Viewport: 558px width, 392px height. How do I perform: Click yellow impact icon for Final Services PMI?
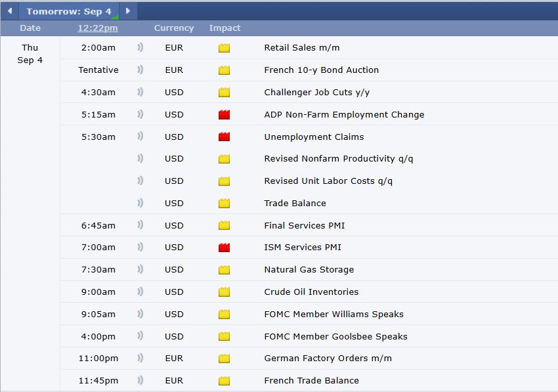(x=225, y=225)
